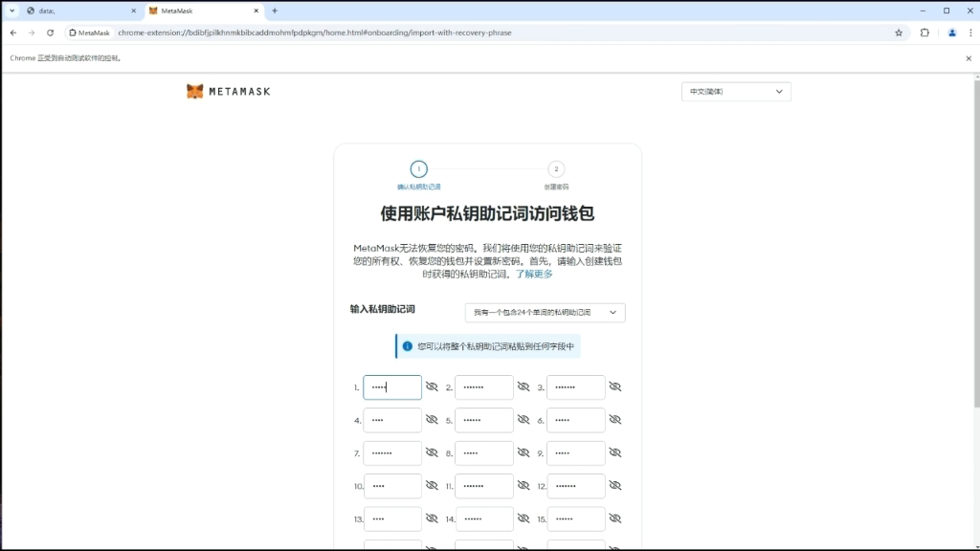Focus recovery word field 9

coord(575,452)
